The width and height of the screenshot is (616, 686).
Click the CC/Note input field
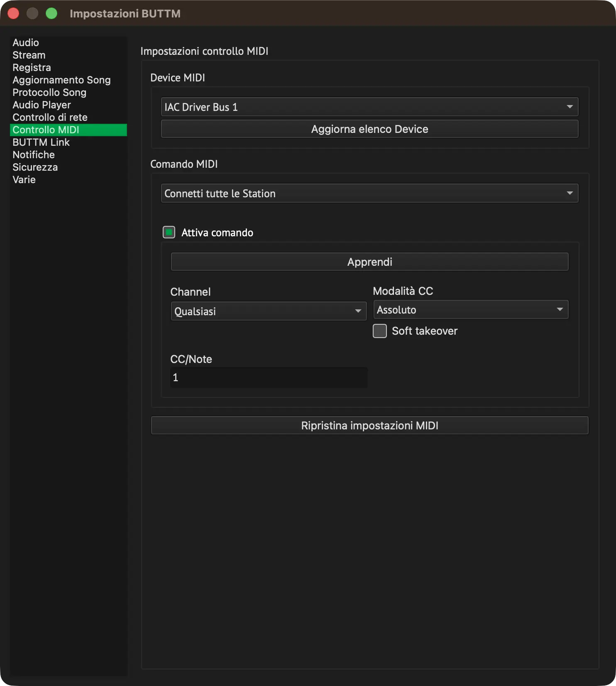[269, 377]
